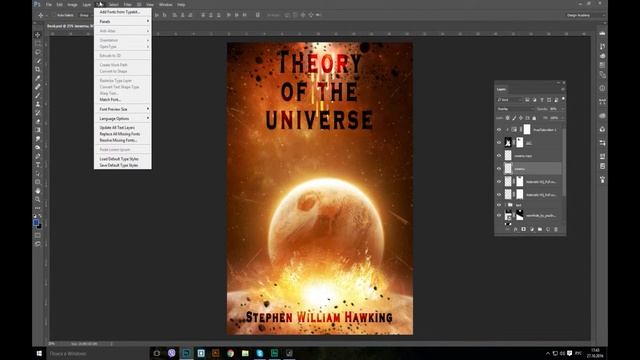This screenshot has width=640, height=360.
Task: Click the Layers panel vertical scrollbar
Action: click(564, 161)
